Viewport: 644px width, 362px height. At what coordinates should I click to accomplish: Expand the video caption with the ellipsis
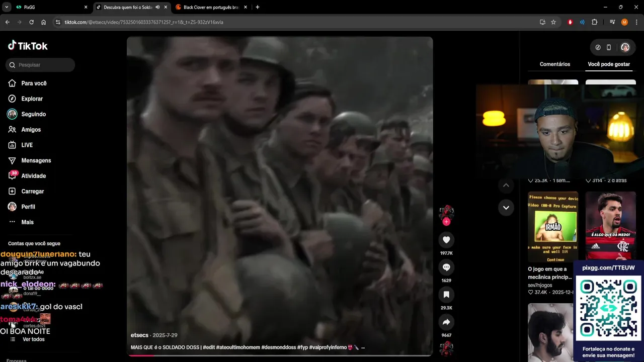pos(363,347)
